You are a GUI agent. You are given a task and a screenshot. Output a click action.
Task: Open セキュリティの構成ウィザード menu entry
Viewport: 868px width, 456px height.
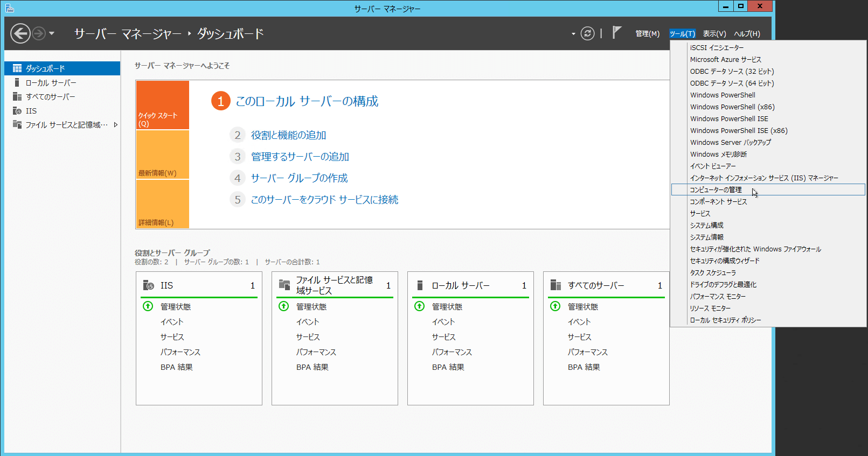768,261
